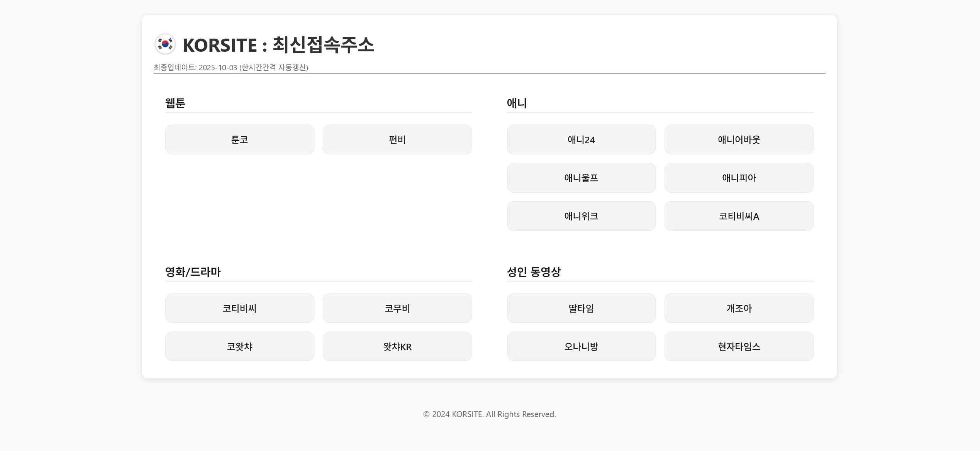Screen dimensions: 980x451
Task: Click the 웹툰 section heading
Action: (175, 103)
